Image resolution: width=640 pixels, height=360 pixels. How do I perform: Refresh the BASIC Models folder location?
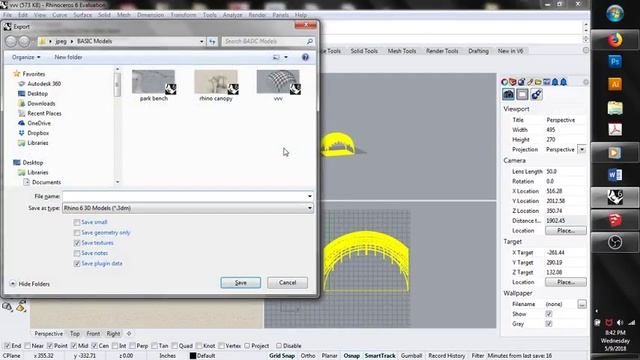click(212, 41)
